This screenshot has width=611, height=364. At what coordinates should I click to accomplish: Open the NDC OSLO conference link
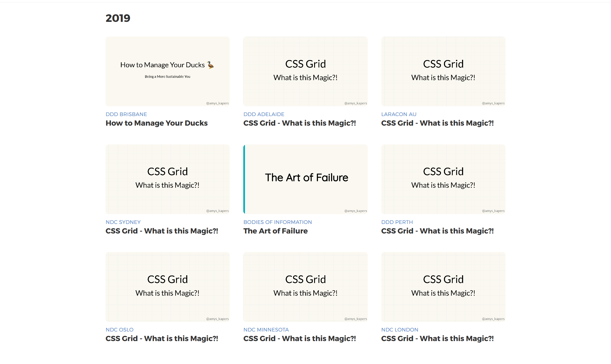point(119,330)
